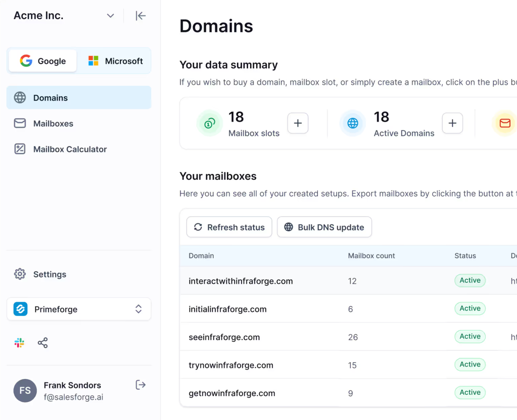
Task: Open the Primeforge product switcher
Action: pyautogui.click(x=79, y=309)
